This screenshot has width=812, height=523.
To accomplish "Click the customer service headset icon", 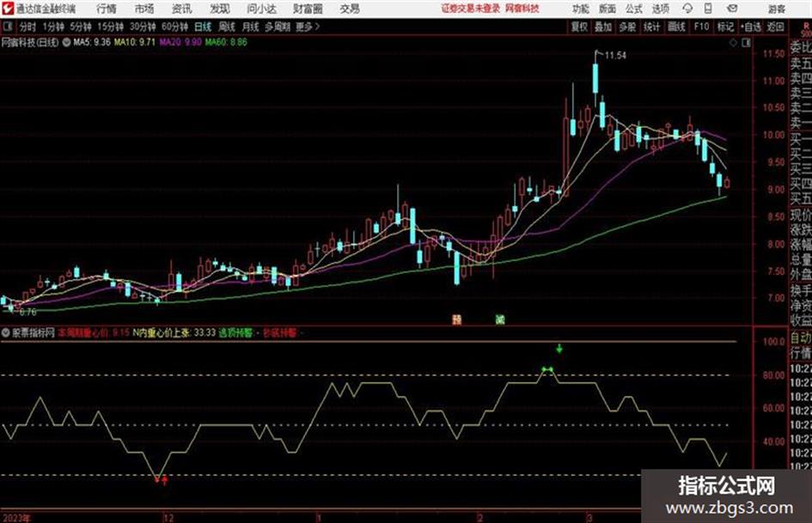I will [x=687, y=9].
